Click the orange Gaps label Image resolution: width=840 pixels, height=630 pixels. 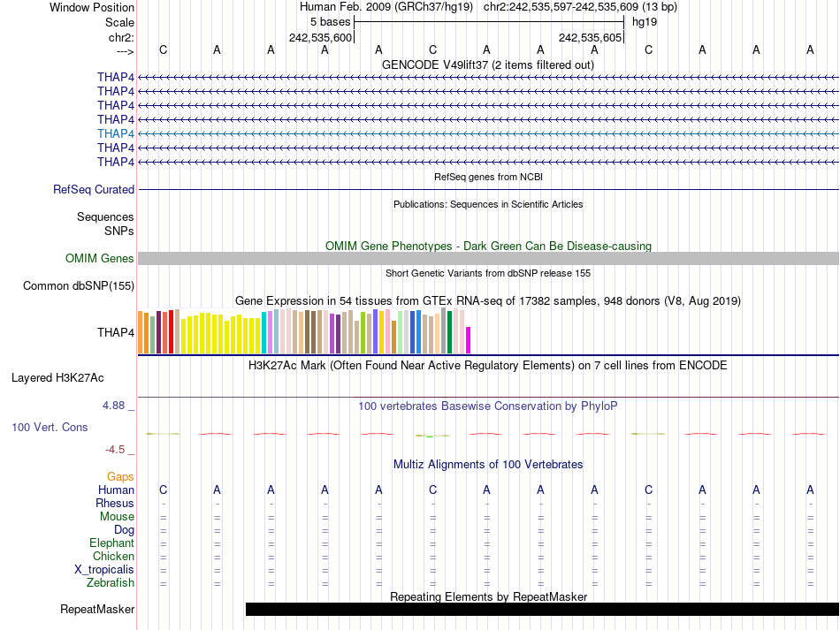(120, 476)
